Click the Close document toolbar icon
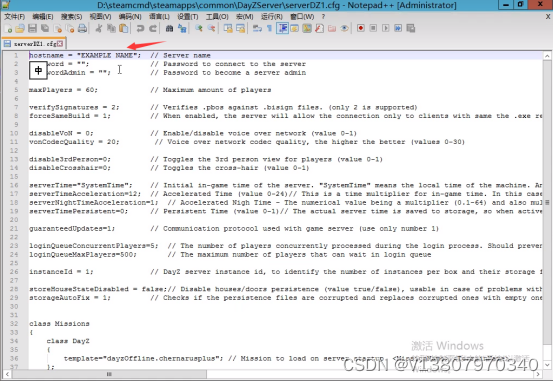The height and width of the screenshot is (381, 554). coord(58,29)
